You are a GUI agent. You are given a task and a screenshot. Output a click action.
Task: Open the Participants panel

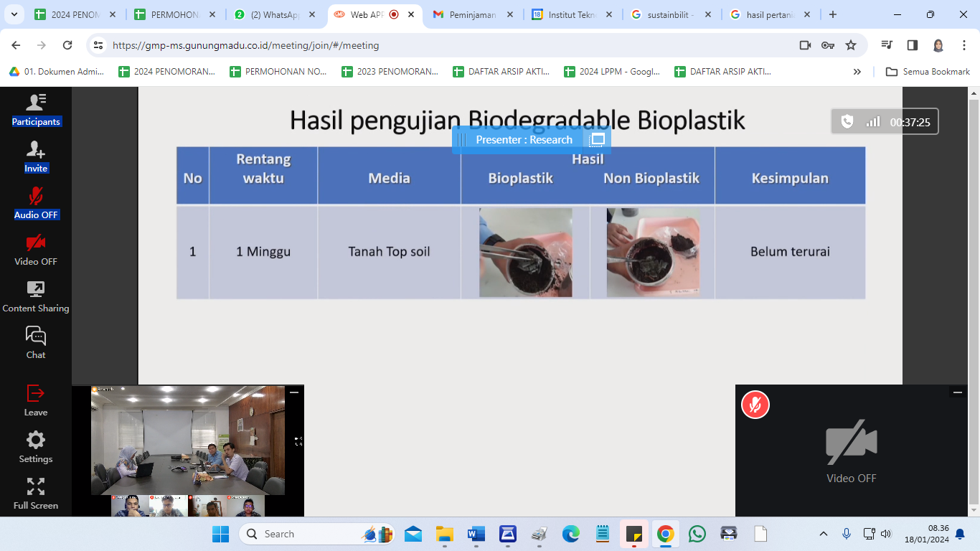36,110
